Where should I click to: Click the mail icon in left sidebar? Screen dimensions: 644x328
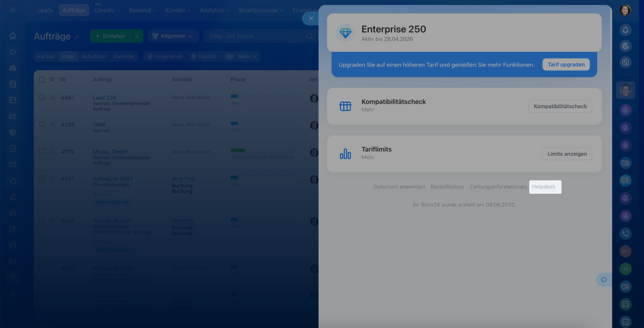[13, 165]
